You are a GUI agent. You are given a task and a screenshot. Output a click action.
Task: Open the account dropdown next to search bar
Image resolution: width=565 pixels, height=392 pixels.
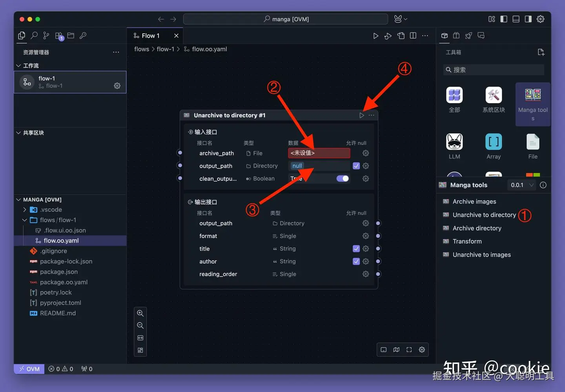pyautogui.click(x=400, y=19)
